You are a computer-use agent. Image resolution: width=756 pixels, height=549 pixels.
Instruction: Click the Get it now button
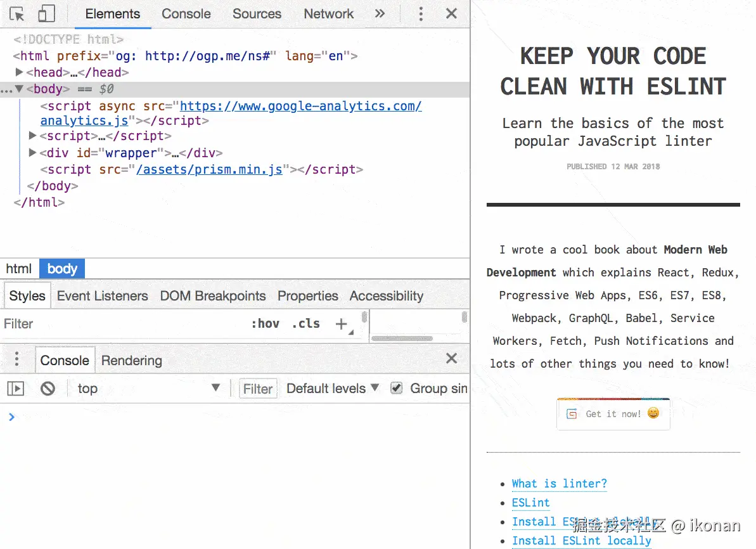613,414
